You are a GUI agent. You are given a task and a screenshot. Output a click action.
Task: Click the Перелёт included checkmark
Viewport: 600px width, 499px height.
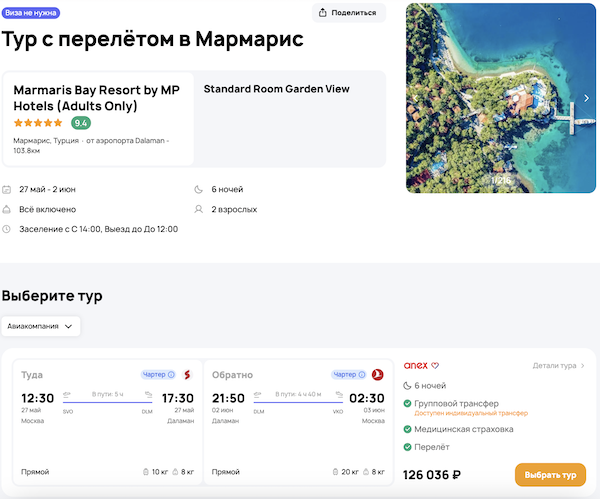tap(408, 449)
